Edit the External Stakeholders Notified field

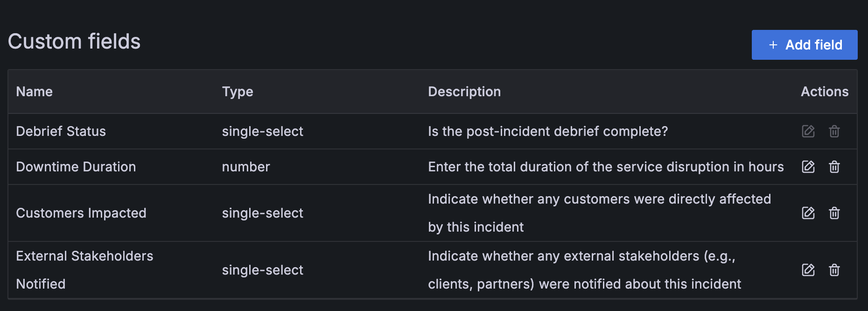click(808, 270)
